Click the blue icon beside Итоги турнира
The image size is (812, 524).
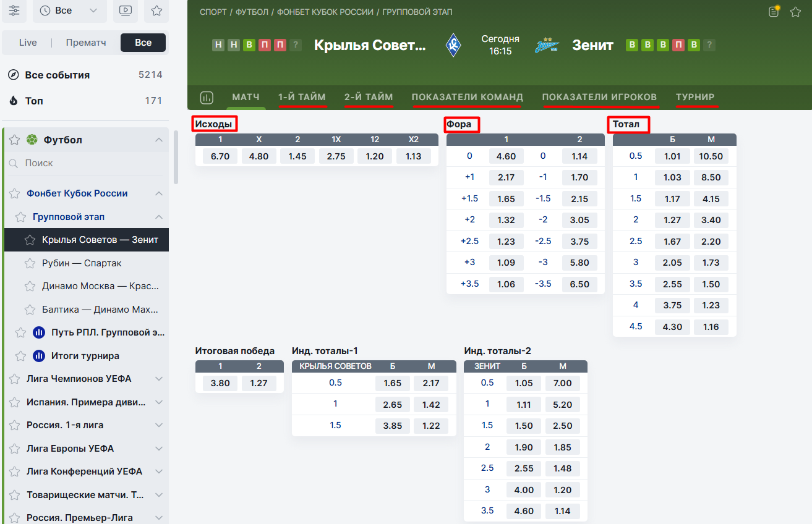click(x=39, y=356)
